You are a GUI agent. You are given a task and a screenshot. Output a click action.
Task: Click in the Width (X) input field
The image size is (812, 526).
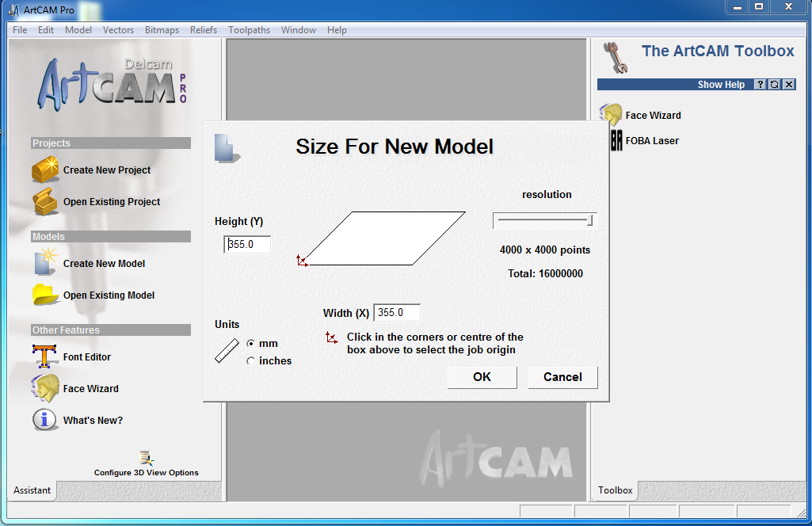pos(397,313)
